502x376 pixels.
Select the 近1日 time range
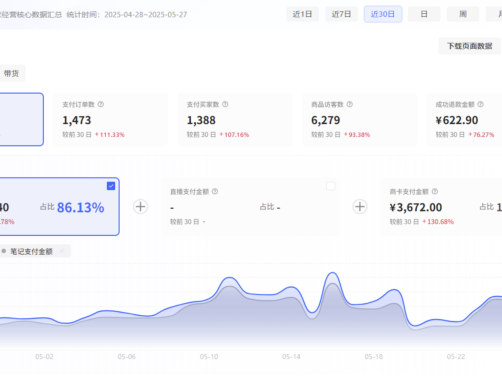click(x=302, y=14)
